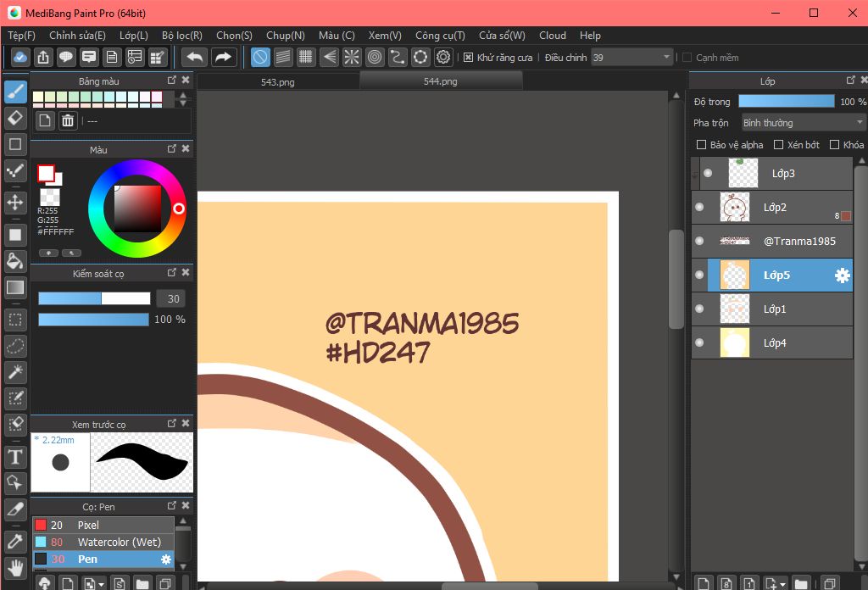The image size is (868, 590).
Task: Enable radial snap
Action: point(352,57)
